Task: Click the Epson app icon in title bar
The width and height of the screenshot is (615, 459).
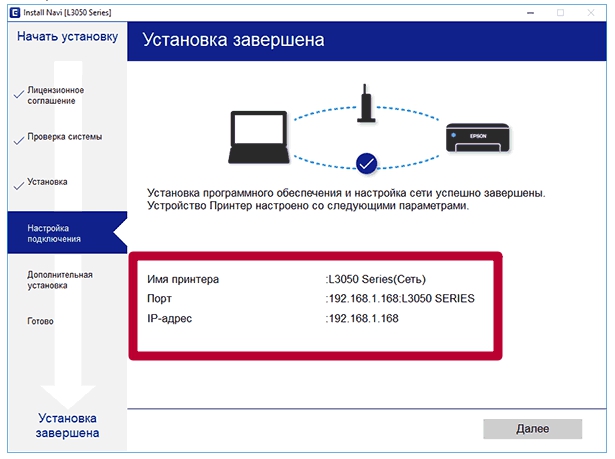Action: coord(15,13)
